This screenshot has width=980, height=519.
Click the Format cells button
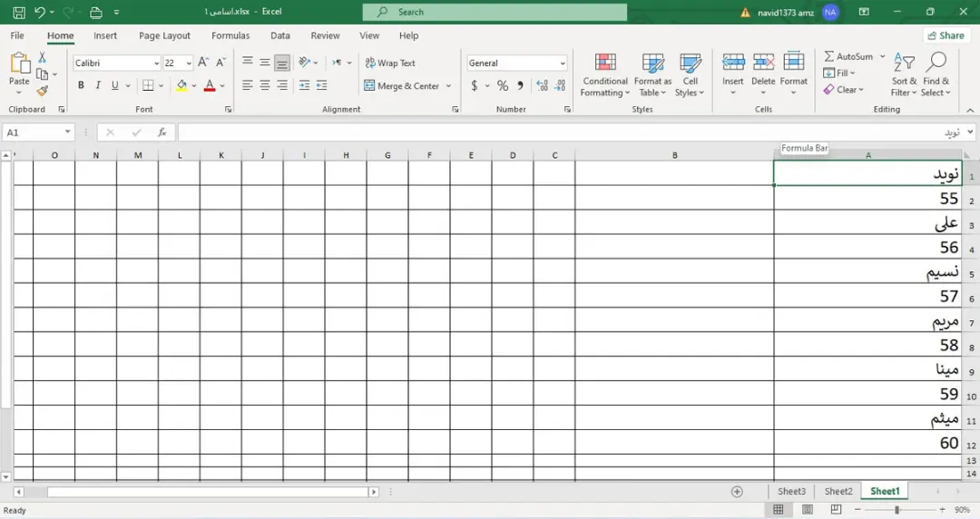click(794, 75)
